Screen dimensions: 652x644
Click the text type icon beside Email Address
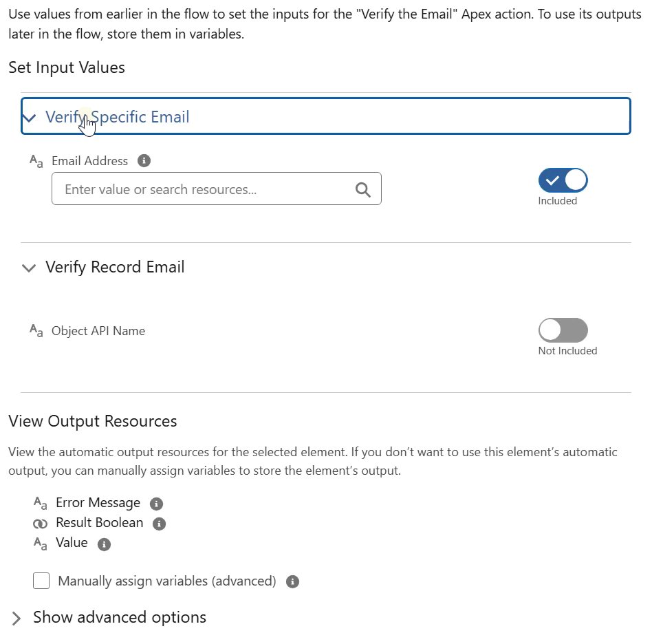point(36,161)
